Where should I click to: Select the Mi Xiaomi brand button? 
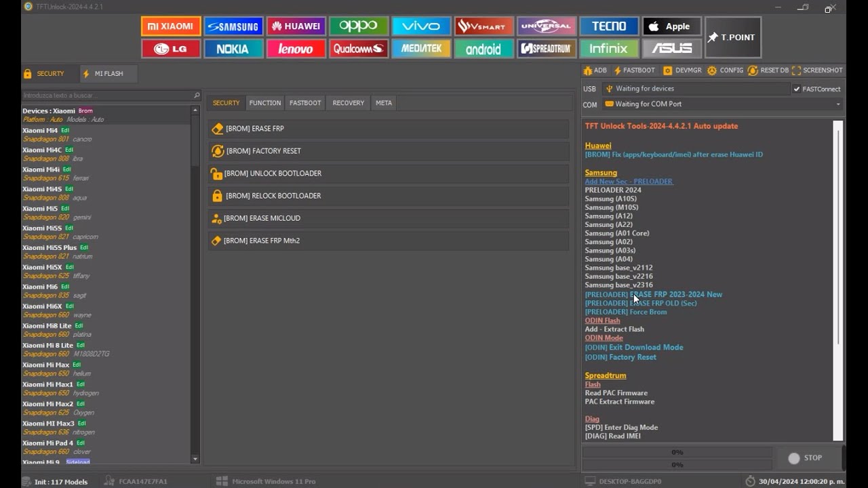[171, 26]
